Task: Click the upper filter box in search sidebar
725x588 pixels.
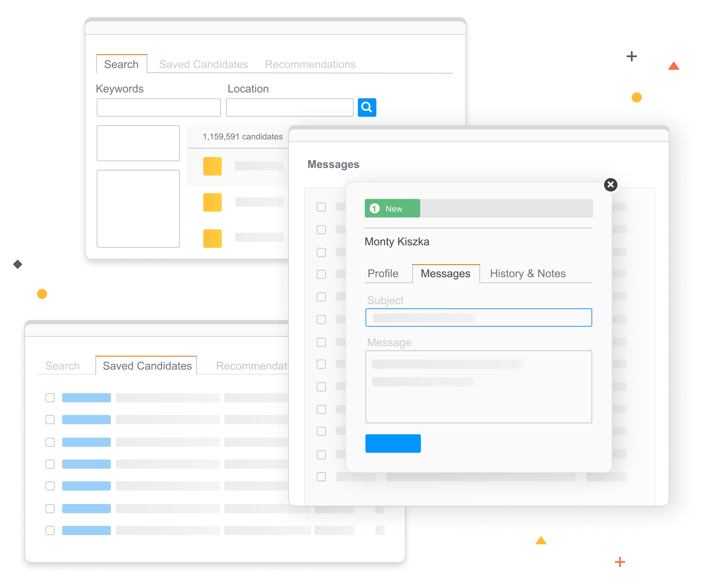Action: 138,143
